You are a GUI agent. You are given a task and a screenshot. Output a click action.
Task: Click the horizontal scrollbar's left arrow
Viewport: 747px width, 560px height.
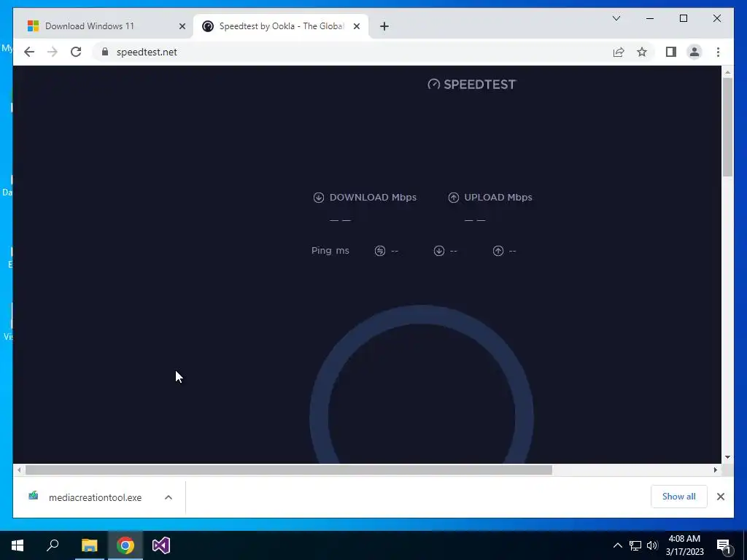click(x=18, y=470)
